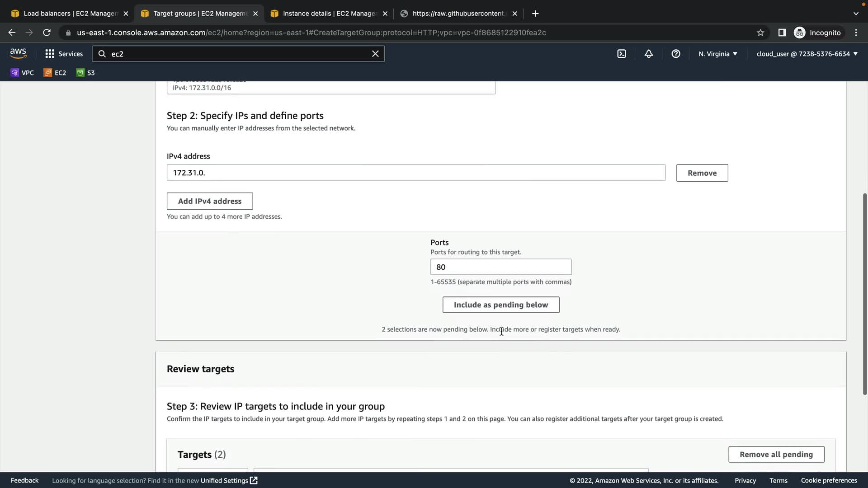Click Include as pending below button

(501, 305)
